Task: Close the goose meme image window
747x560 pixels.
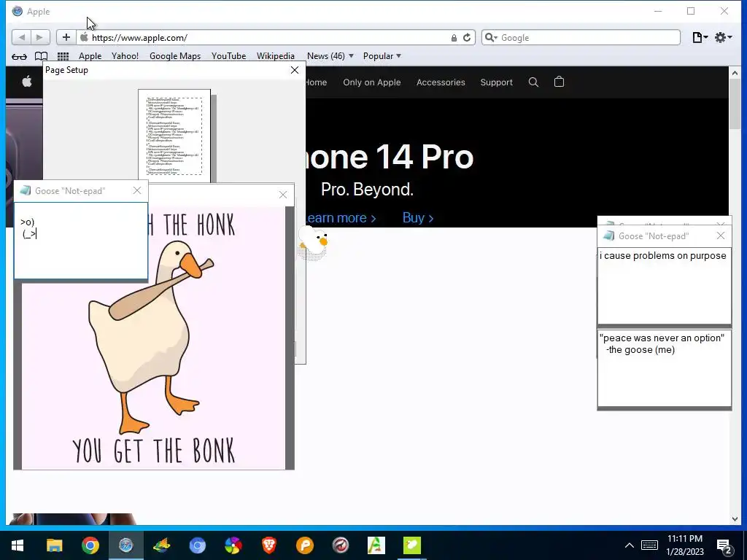Action: coord(283,195)
